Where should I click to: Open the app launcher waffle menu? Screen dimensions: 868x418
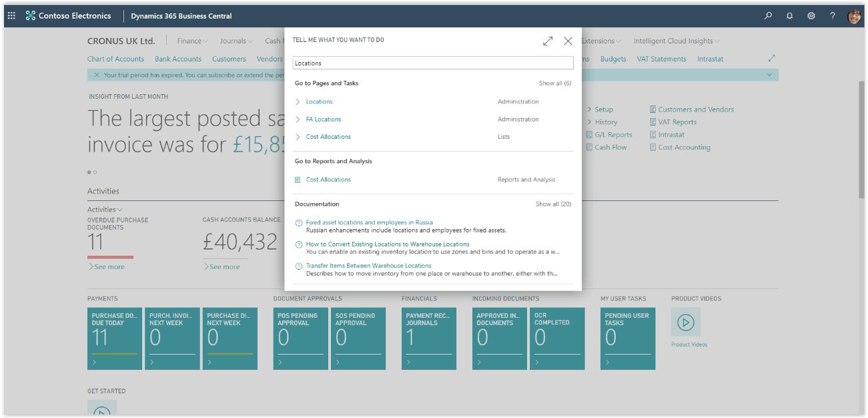click(x=11, y=15)
